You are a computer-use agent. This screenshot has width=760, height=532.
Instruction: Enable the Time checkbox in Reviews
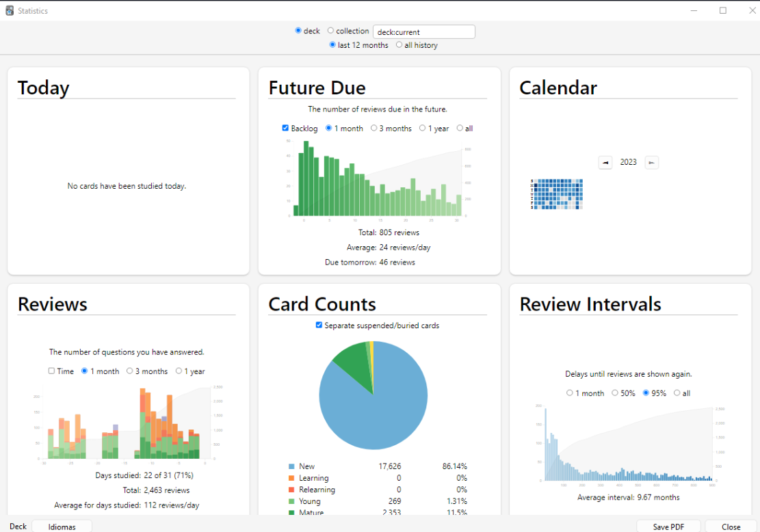pos(51,371)
